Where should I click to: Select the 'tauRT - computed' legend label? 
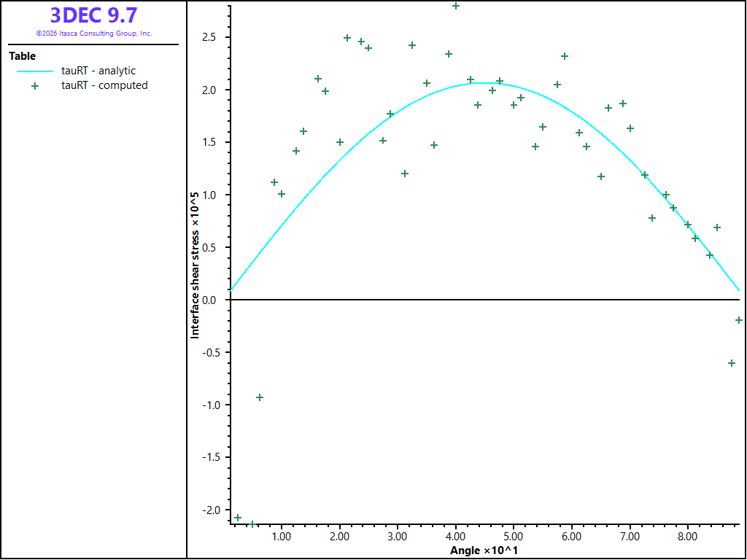(104, 85)
